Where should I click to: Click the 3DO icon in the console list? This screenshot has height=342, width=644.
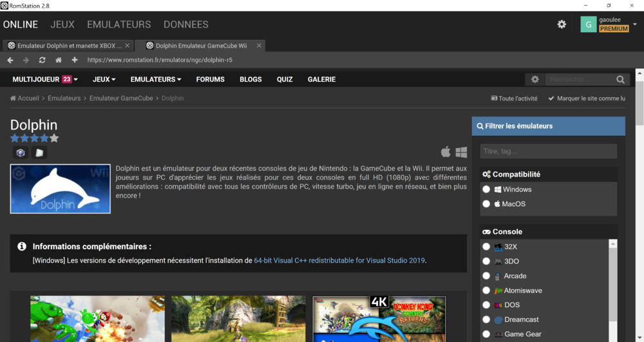coord(498,261)
